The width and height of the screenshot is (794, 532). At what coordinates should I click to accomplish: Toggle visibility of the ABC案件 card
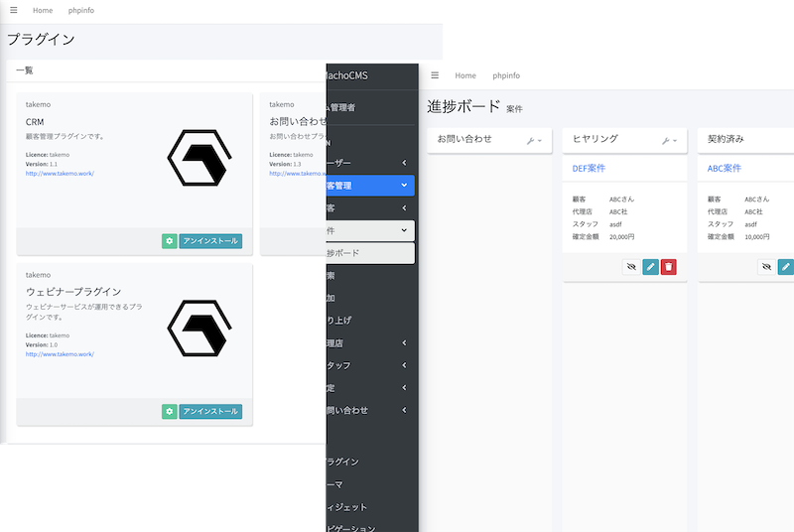pos(765,266)
